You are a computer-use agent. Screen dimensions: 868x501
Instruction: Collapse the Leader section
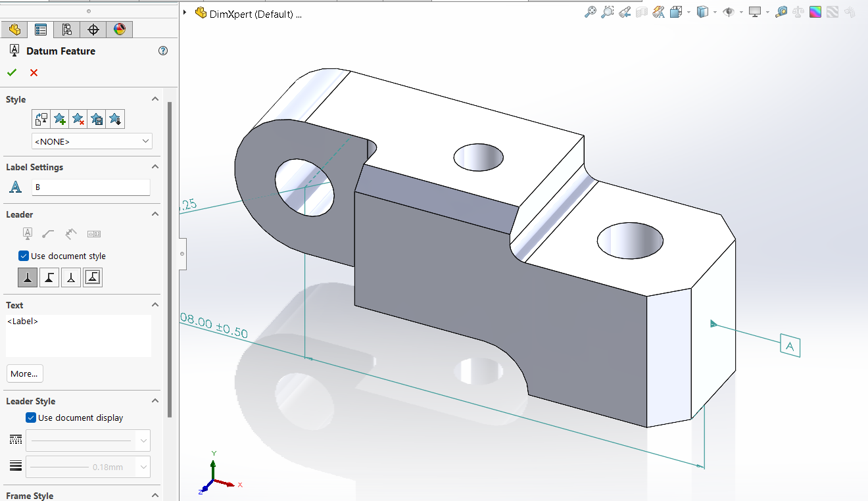[x=155, y=214]
